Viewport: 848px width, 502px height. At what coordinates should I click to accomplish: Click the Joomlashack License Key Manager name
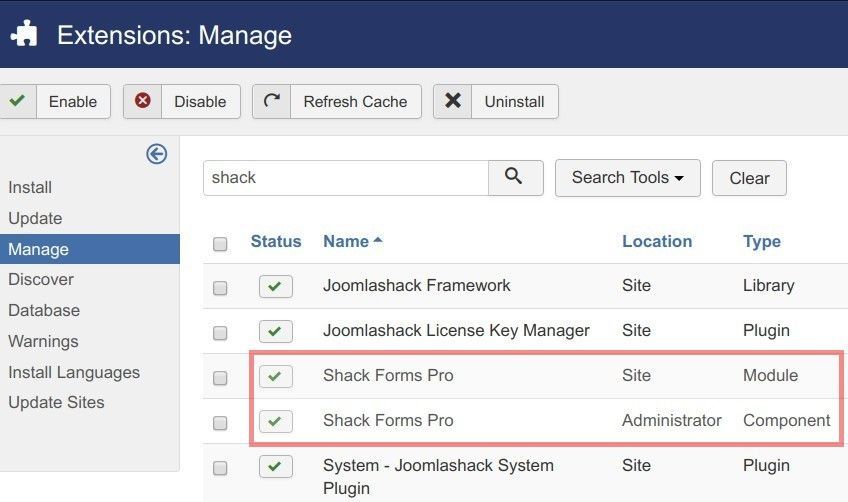pyautogui.click(x=456, y=331)
